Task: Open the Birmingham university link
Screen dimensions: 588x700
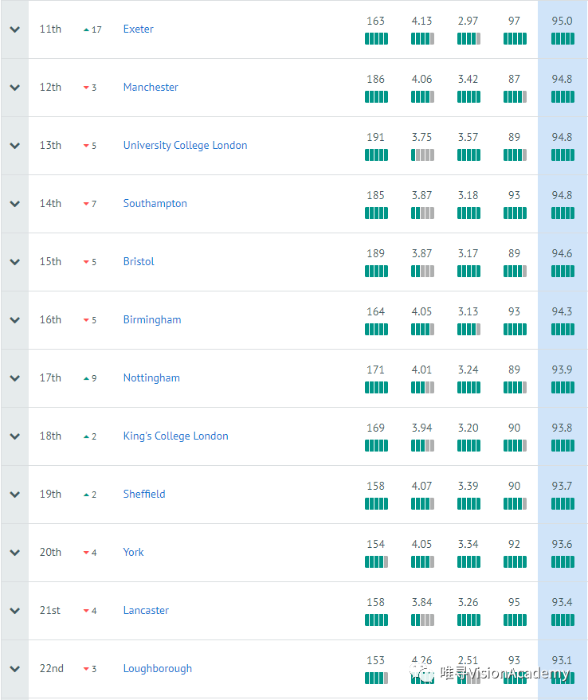Action: [x=152, y=320]
